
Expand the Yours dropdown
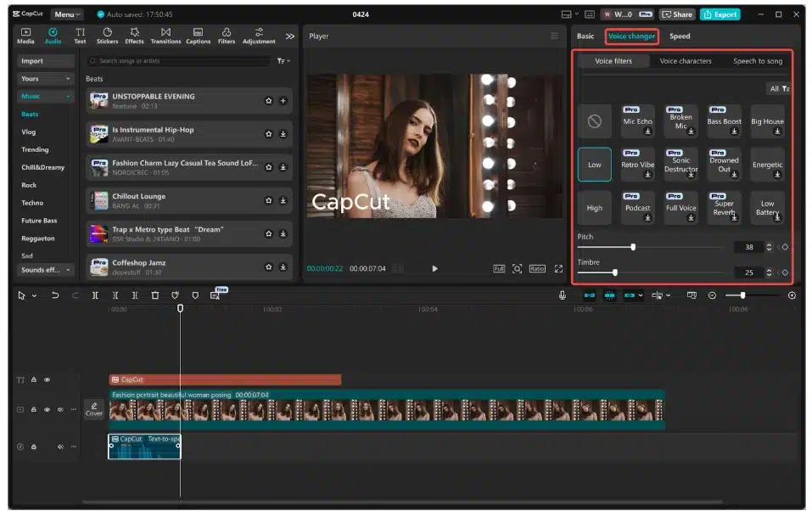tap(46, 78)
